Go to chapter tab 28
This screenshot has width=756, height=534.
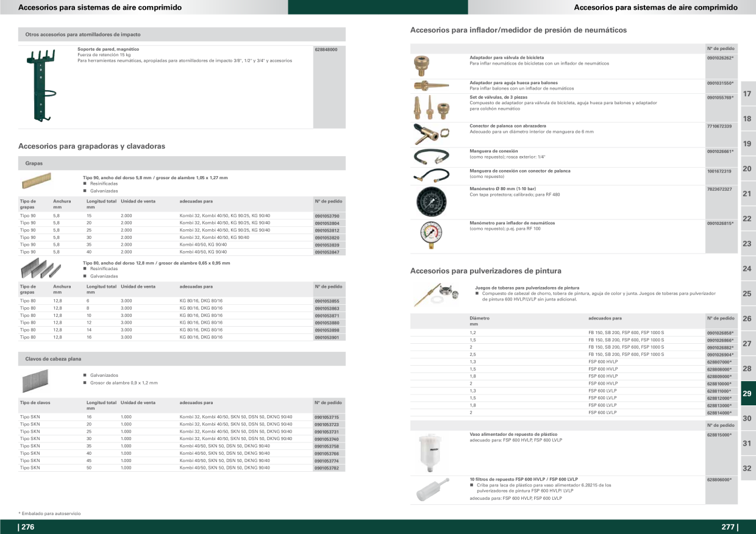[x=747, y=369]
